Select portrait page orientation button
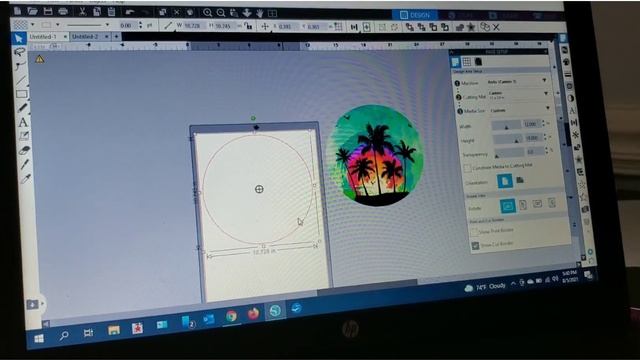This screenshot has width=640, height=360. (x=505, y=181)
